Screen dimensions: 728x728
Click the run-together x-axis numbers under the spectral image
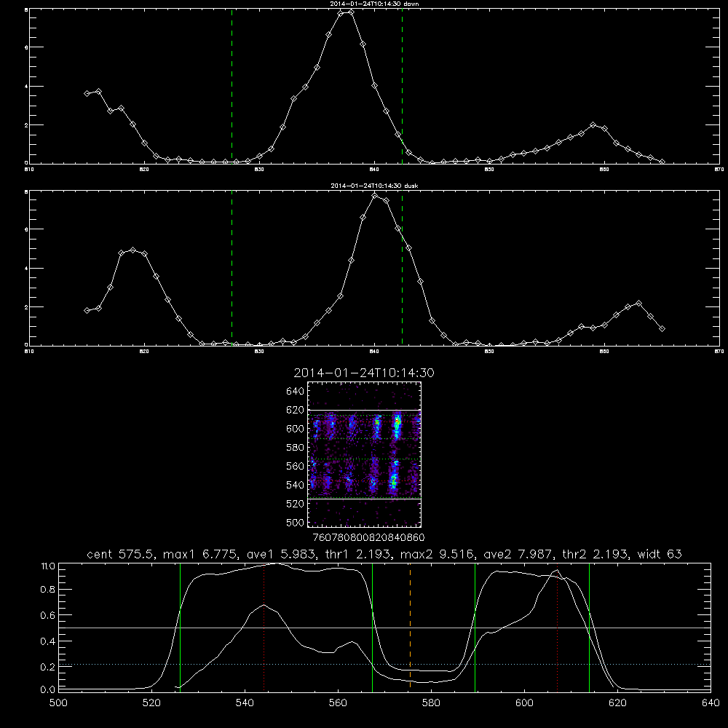[368, 537]
